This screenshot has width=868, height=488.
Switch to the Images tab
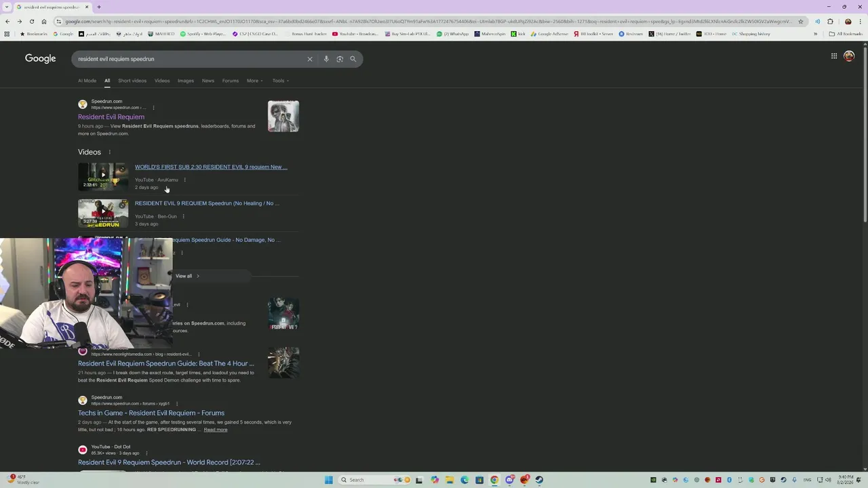pyautogui.click(x=186, y=81)
